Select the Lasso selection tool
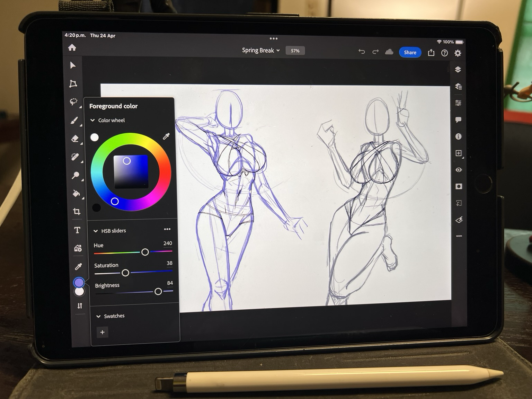 73,102
